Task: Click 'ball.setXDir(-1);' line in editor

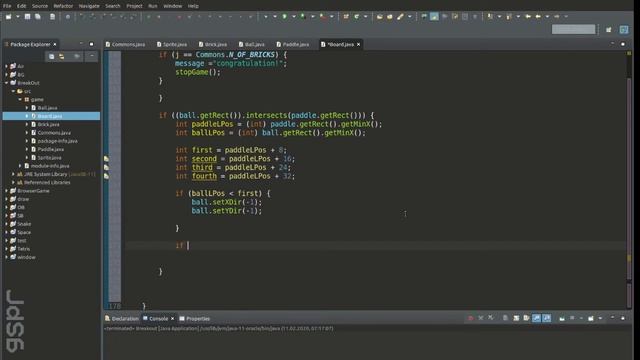Action: click(x=227, y=202)
